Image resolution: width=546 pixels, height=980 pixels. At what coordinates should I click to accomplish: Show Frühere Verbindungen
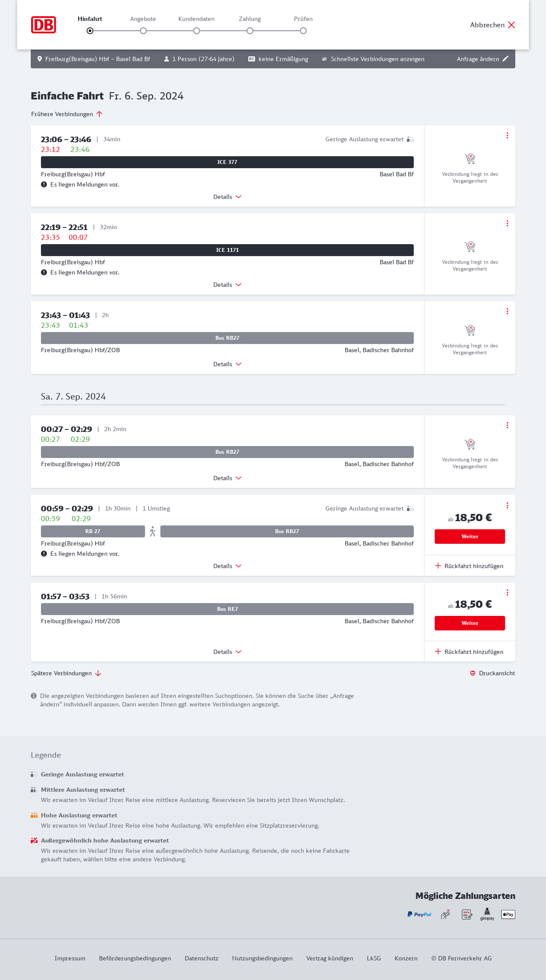[x=67, y=114]
